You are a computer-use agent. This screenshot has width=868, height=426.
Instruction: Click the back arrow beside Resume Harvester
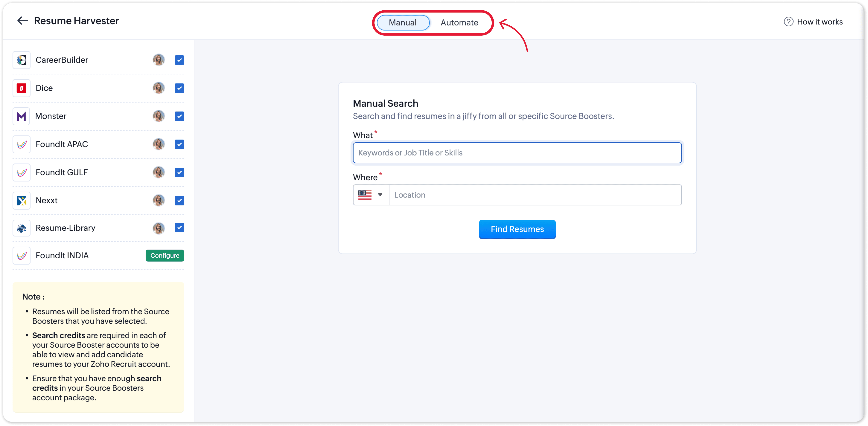(22, 21)
